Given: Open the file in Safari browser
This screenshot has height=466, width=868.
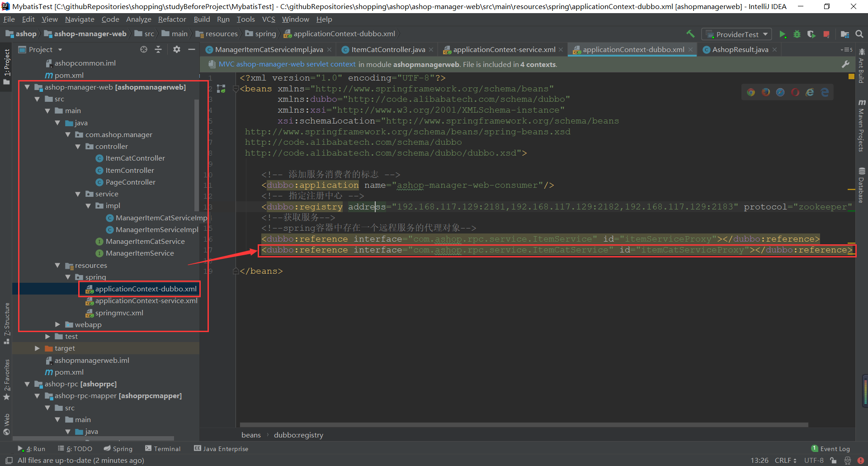Looking at the screenshot, I should coord(780,92).
